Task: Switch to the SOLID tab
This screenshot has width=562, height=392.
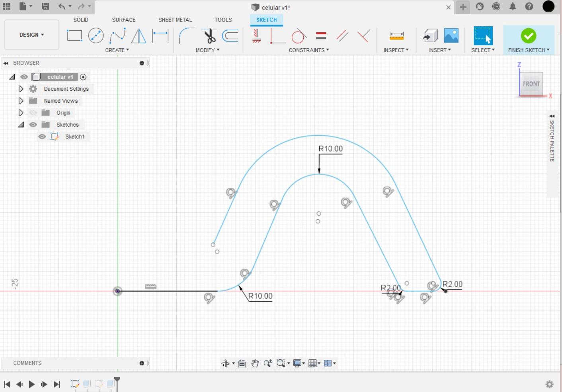Action: click(81, 20)
